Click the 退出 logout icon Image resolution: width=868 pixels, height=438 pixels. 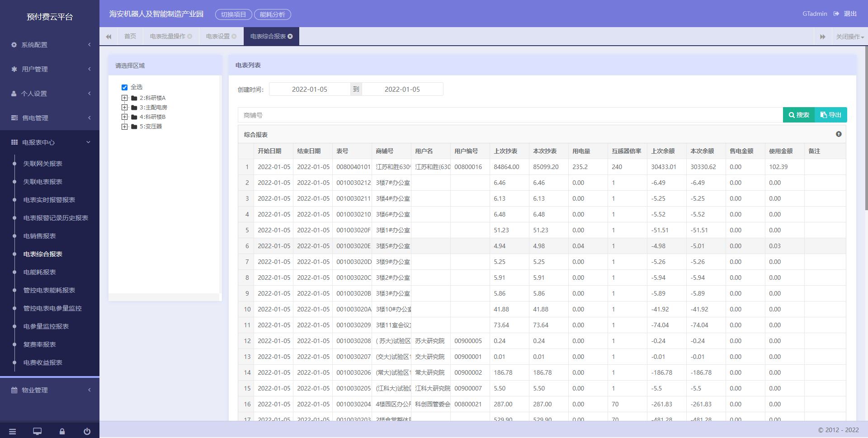pyautogui.click(x=836, y=14)
